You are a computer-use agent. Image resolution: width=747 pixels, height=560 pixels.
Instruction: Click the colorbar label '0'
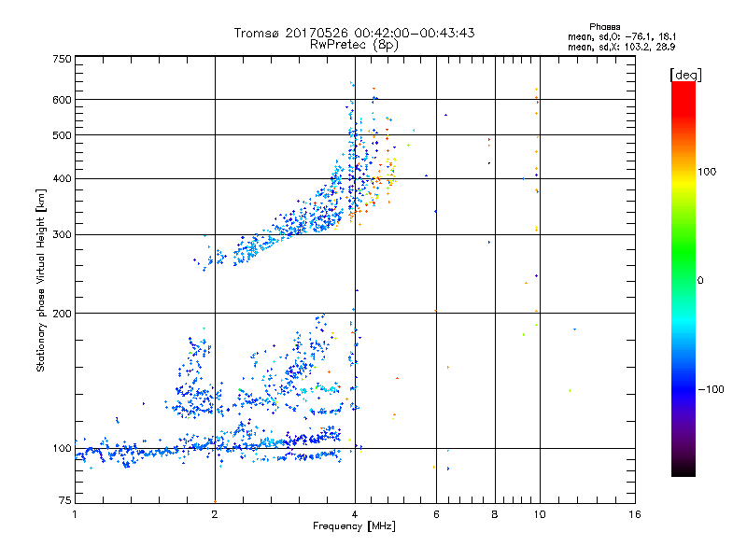tap(700, 281)
